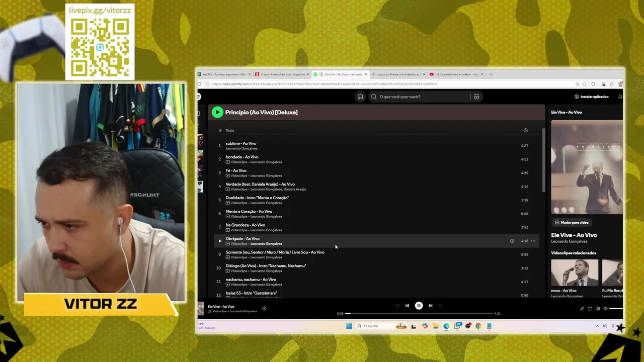This screenshot has width=644, height=362.
Task: Reload the page
Action: click(x=200, y=84)
